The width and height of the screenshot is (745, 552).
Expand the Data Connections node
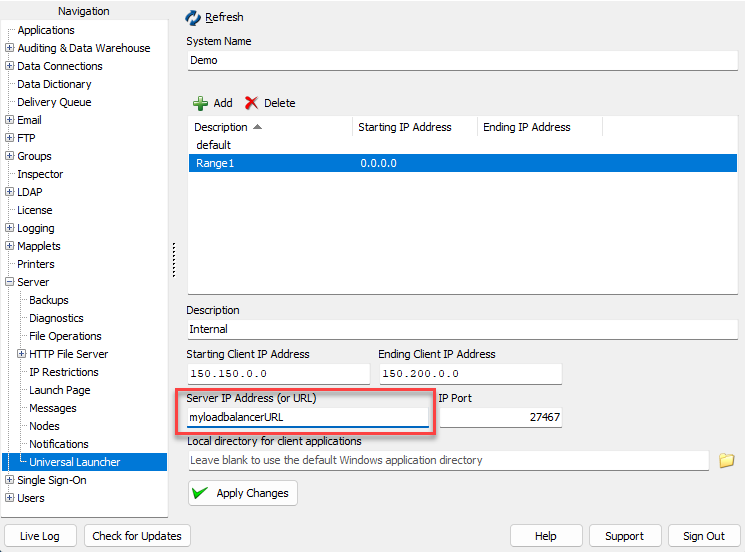(x=10, y=66)
